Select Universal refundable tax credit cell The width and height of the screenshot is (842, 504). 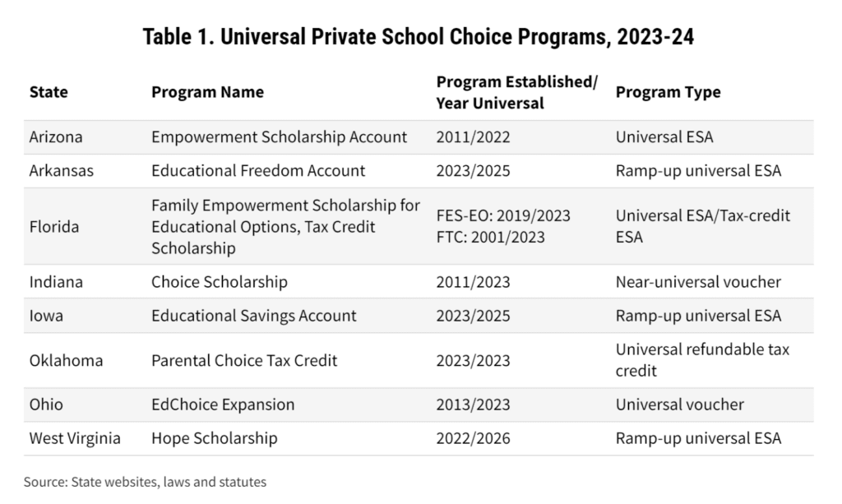pos(702,359)
